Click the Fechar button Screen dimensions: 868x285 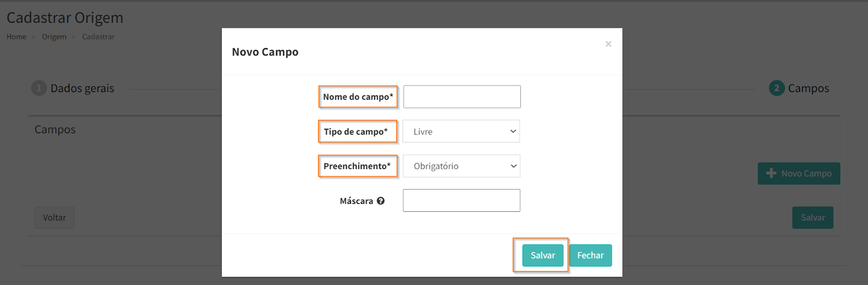point(590,255)
